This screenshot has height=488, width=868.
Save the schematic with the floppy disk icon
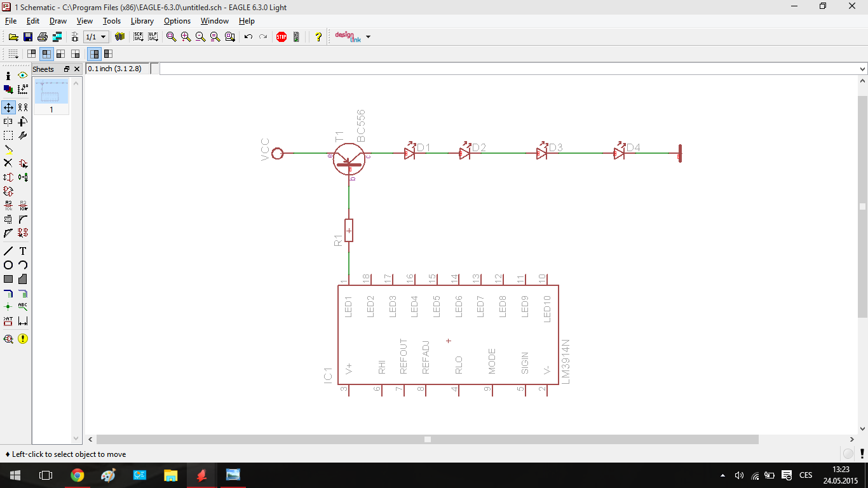pos(28,37)
